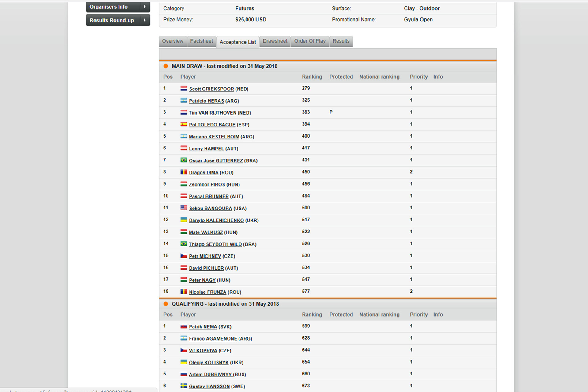
Task: Click the Ranking column header in main draw
Action: click(312, 77)
